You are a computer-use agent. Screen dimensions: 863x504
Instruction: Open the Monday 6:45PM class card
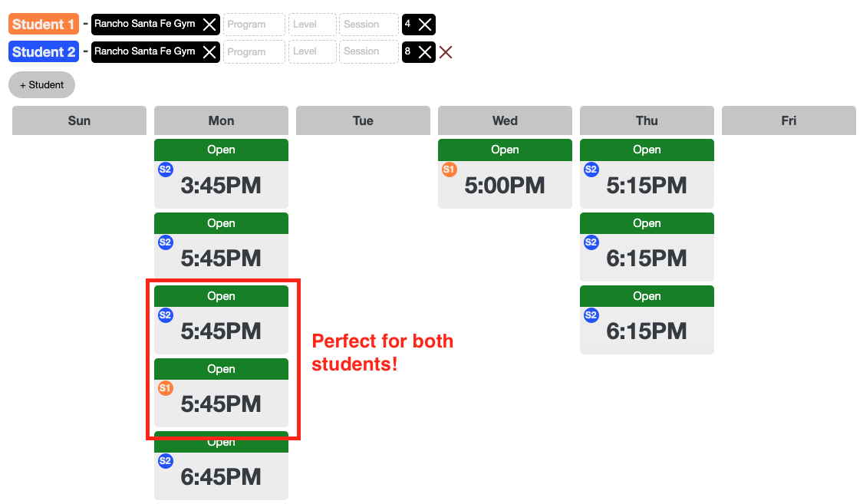[221, 476]
